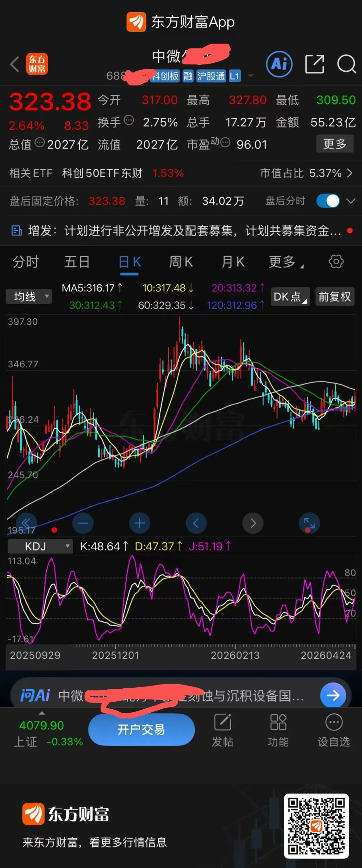362x868 pixels.
Task: Tap the 60:329.35 moving average value
Action: 166,305
